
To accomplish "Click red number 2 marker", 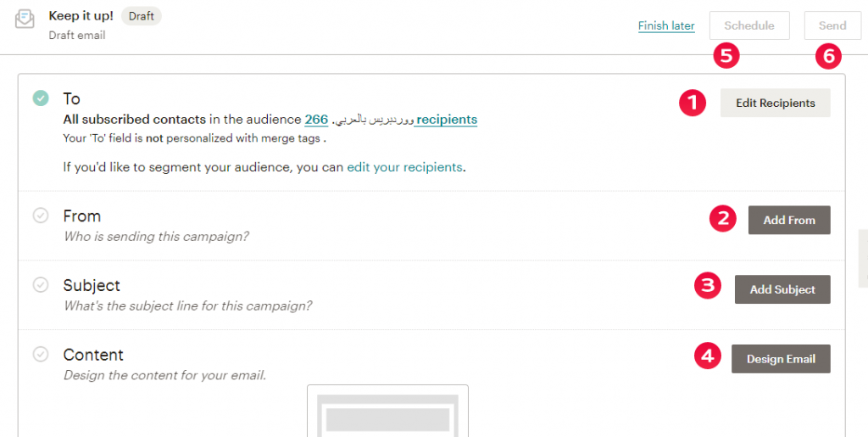I will tap(722, 219).
